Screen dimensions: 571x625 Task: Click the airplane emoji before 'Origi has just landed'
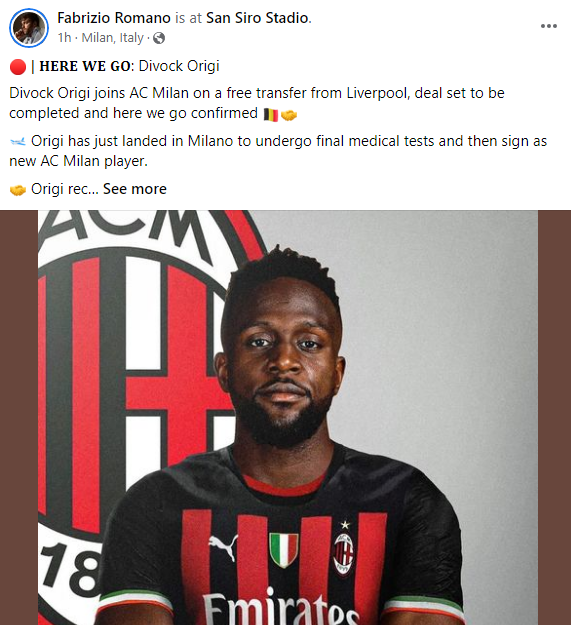tap(18, 142)
